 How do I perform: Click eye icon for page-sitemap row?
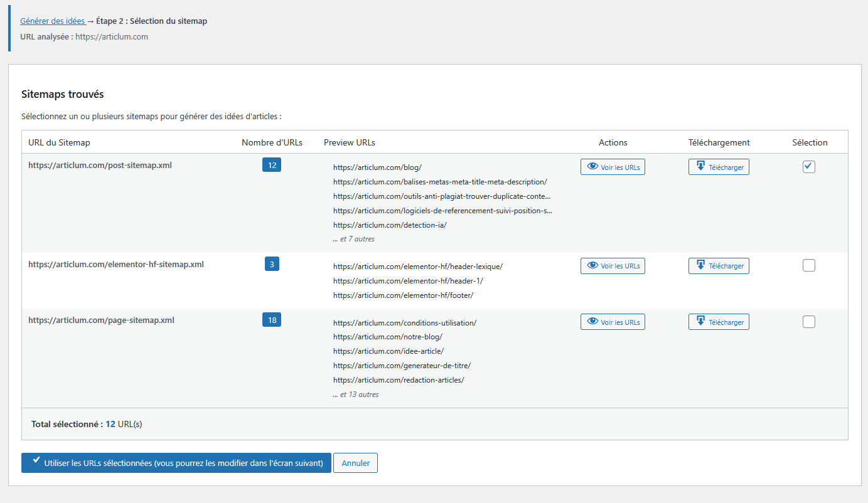coord(592,322)
